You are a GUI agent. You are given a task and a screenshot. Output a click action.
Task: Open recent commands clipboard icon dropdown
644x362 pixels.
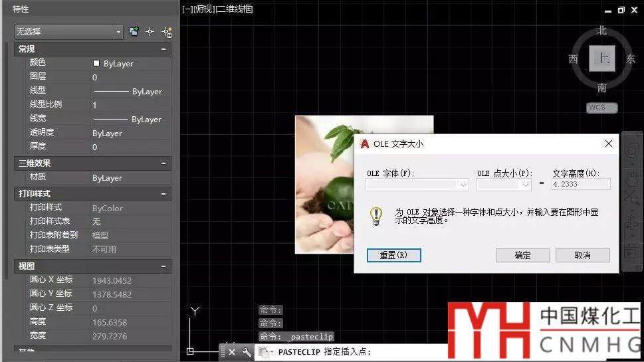point(266,352)
